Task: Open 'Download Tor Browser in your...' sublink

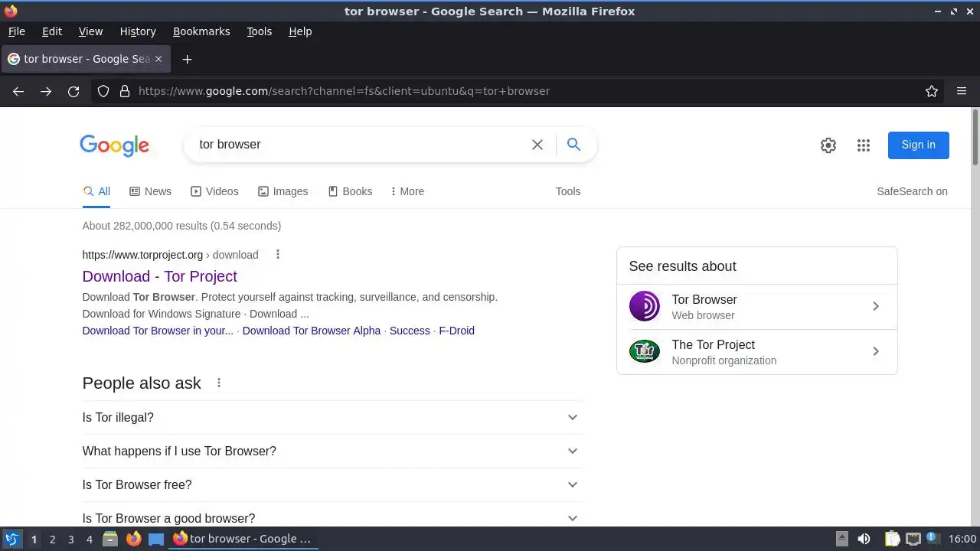Action: pyautogui.click(x=158, y=331)
